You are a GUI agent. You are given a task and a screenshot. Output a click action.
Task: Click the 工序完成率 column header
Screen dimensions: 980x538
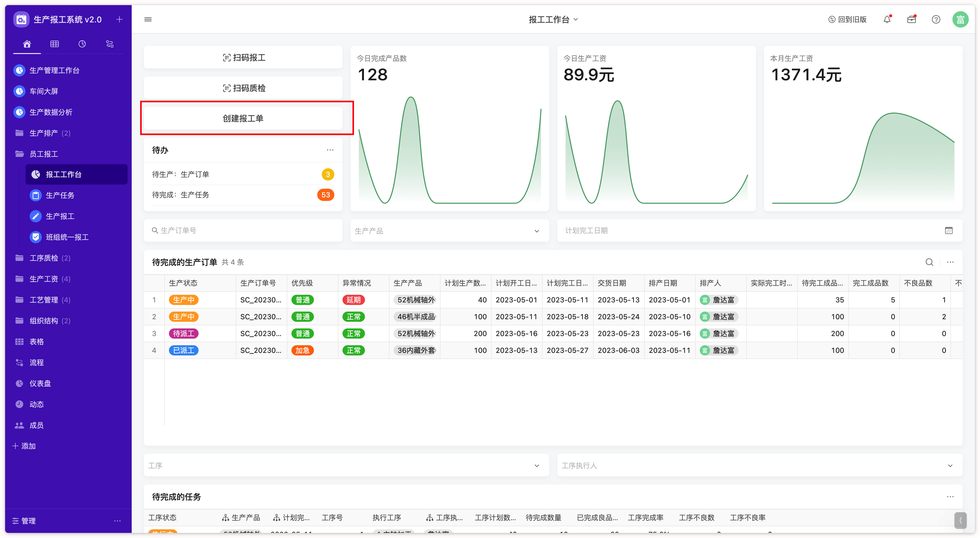click(x=646, y=518)
